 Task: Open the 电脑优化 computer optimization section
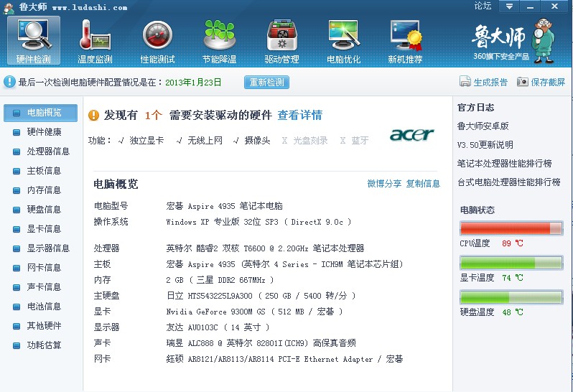pos(343,40)
